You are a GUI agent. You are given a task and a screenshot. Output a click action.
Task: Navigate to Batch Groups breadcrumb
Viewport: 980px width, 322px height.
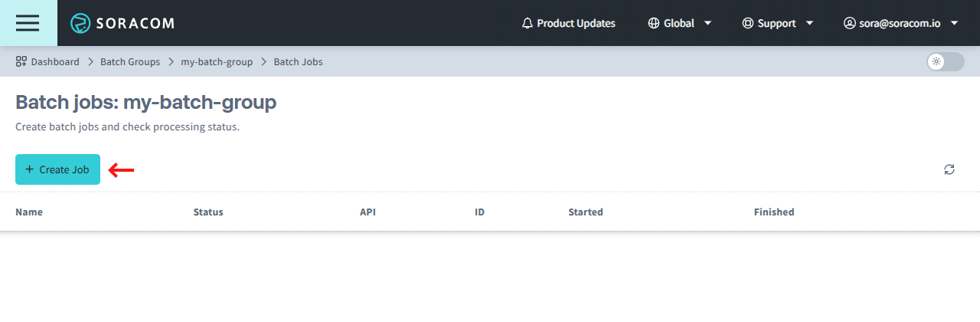pos(130,61)
